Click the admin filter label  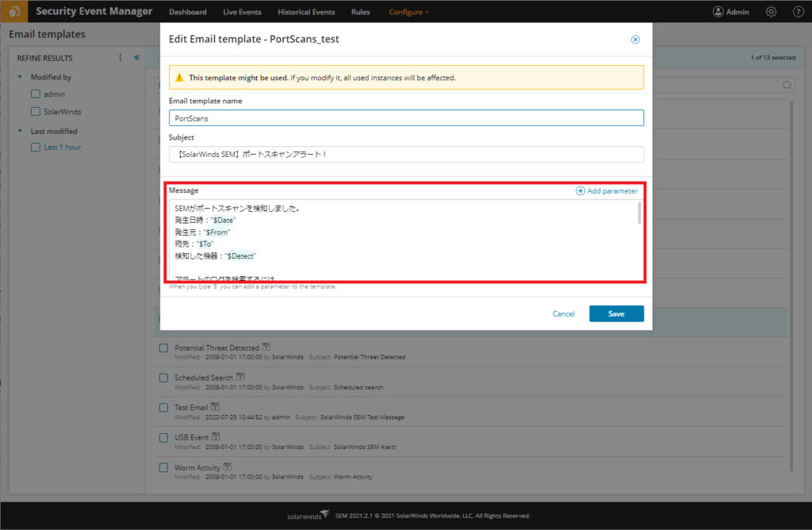point(54,94)
